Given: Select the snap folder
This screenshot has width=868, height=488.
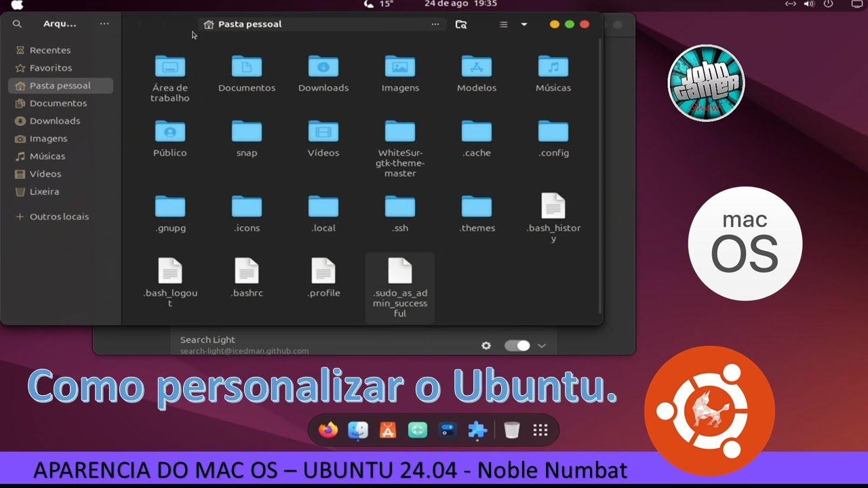Looking at the screenshot, I should tap(247, 138).
